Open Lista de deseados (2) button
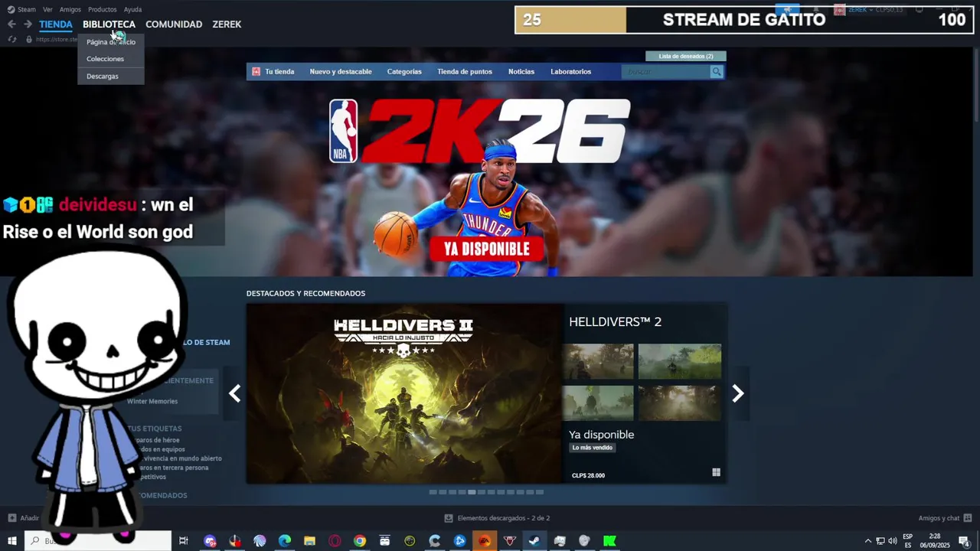 pyautogui.click(x=686, y=56)
